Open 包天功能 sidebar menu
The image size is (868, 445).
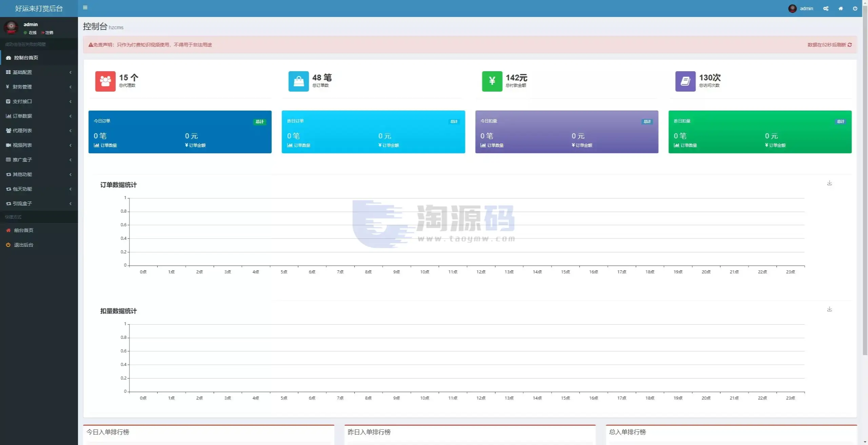point(39,189)
